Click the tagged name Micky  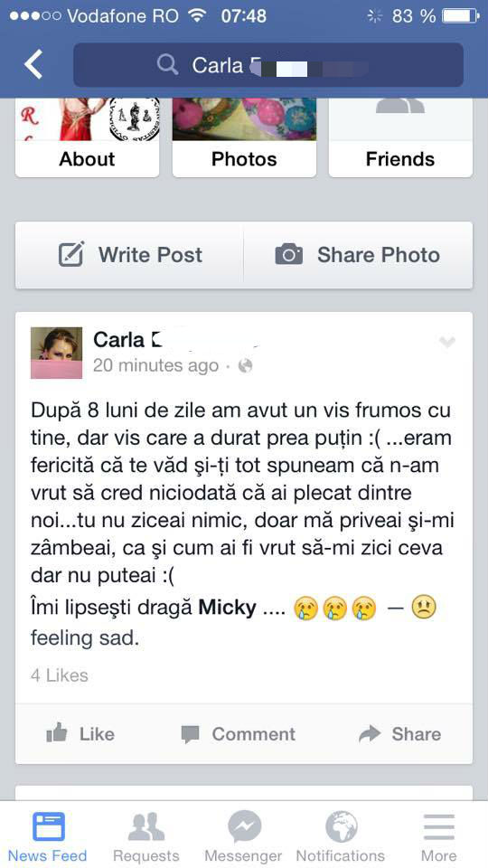coord(228,609)
